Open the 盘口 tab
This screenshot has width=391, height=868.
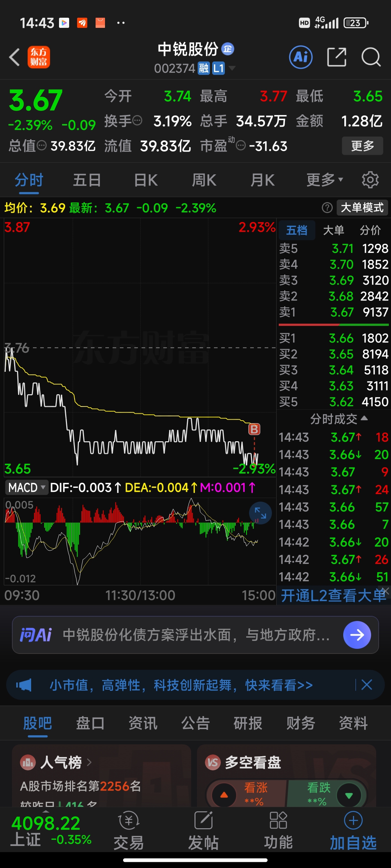coord(90,723)
